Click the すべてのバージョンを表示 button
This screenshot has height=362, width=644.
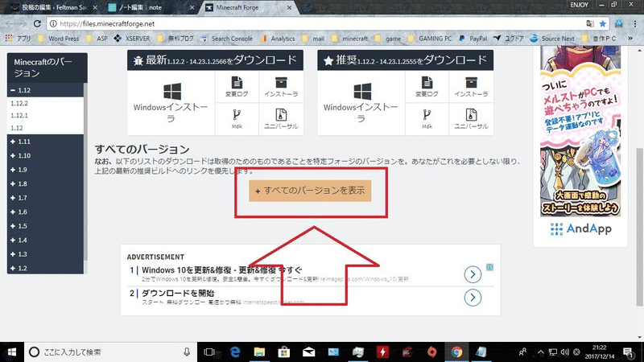coord(310,191)
